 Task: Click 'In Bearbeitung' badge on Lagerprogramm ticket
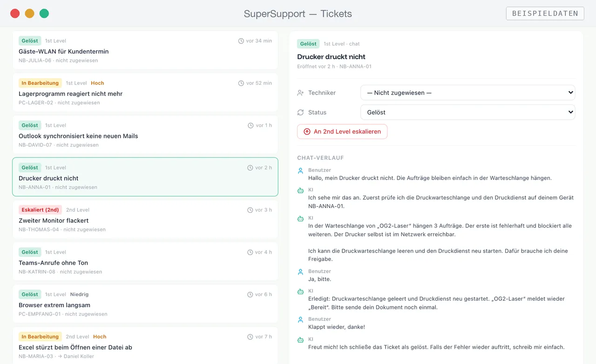tap(40, 83)
